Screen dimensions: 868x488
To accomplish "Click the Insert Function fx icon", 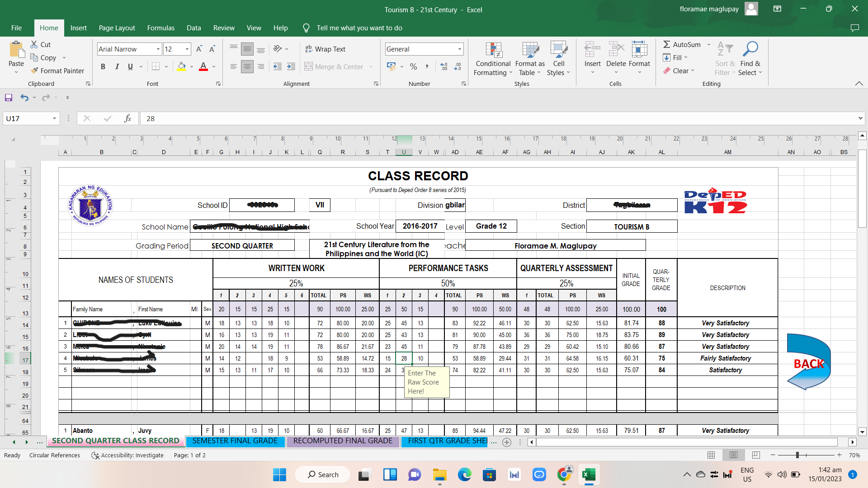I will (127, 118).
